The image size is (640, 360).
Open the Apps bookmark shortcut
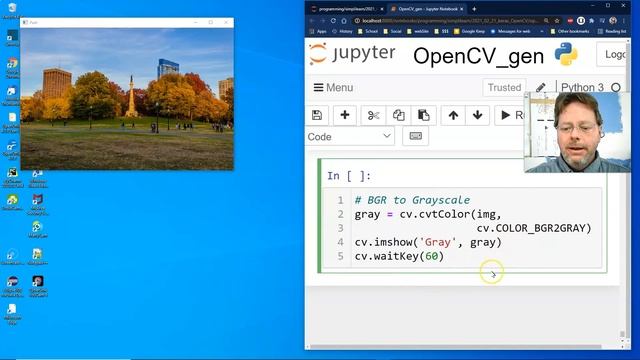318,31
